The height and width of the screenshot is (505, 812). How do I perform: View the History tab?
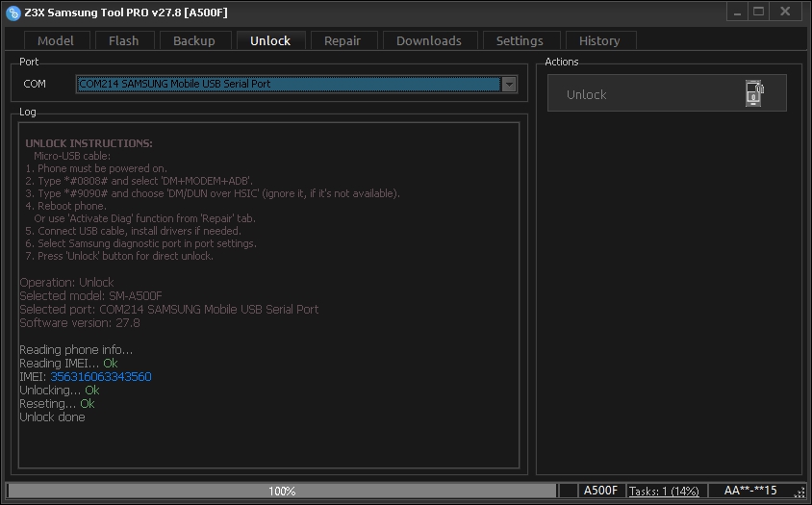599,41
